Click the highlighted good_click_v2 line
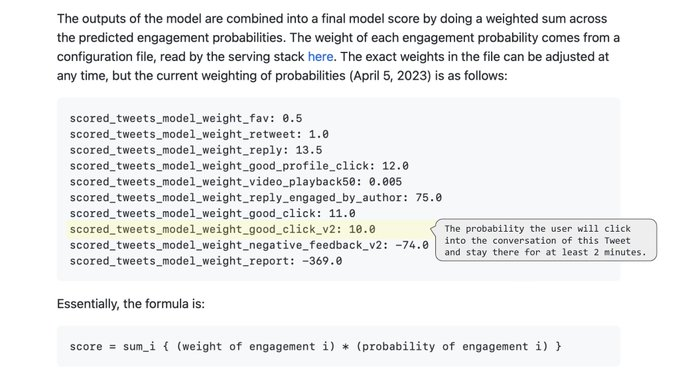680x379 pixels. point(222,229)
